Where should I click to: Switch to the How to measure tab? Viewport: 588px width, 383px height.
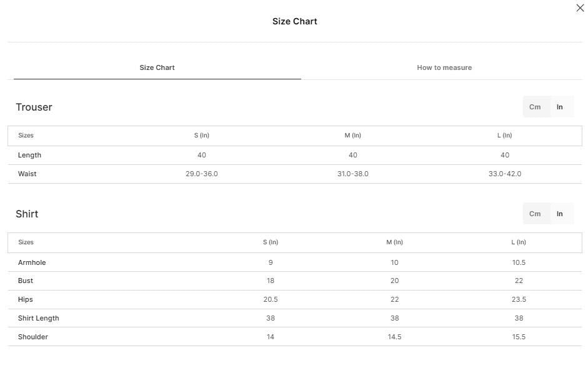click(444, 67)
